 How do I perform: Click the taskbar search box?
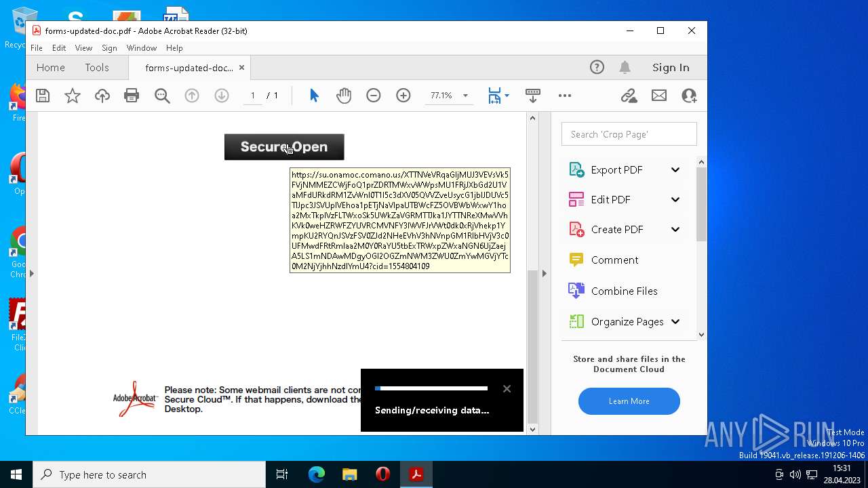(x=149, y=474)
